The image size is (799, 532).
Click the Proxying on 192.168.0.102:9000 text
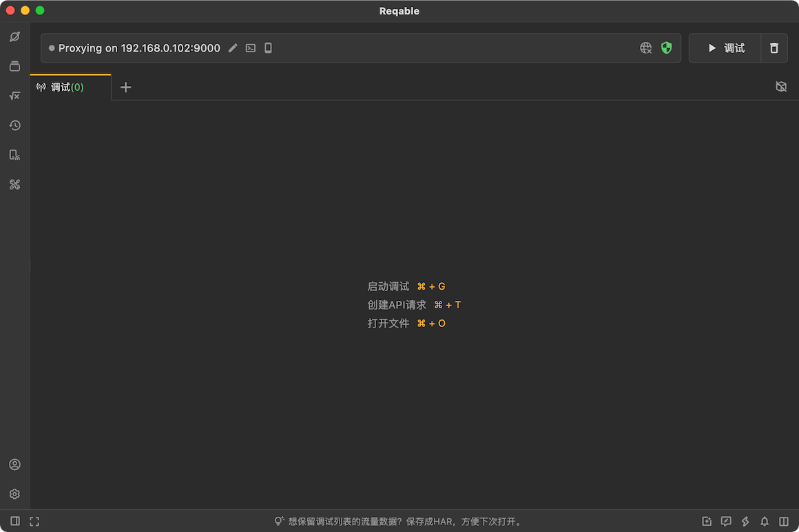139,48
